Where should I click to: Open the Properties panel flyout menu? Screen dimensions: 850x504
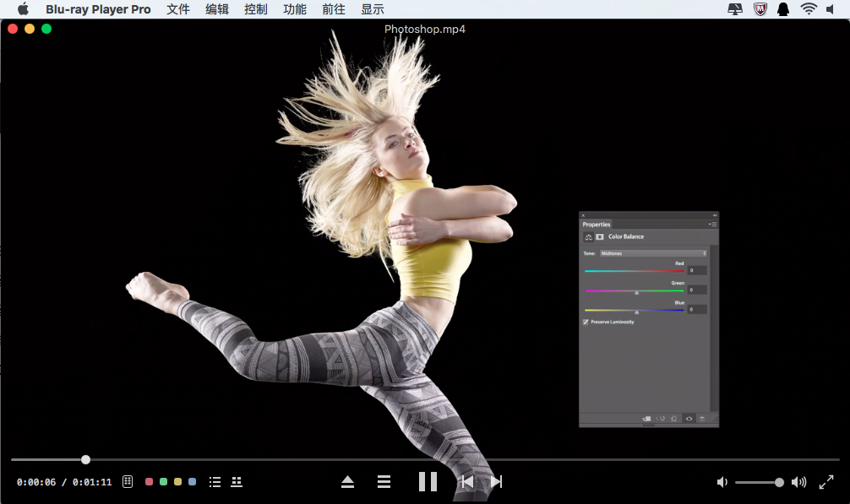tap(712, 225)
